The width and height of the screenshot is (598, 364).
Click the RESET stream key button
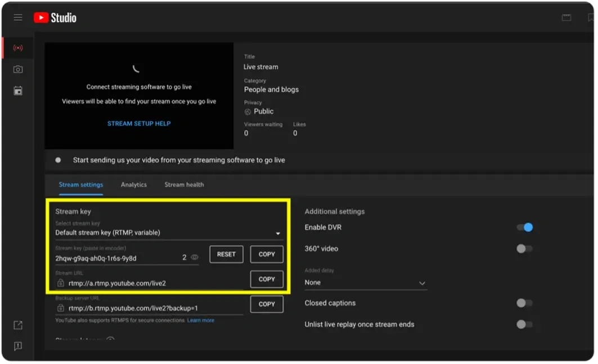[x=227, y=254]
